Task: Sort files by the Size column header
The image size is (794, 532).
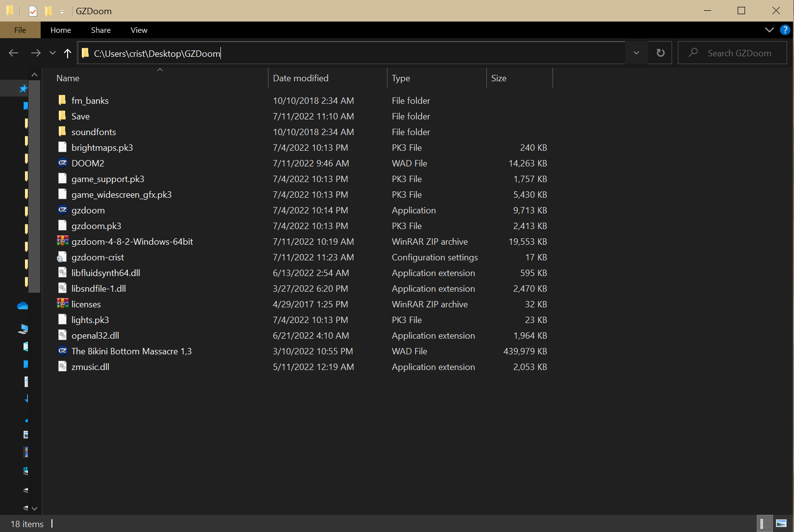Action: coord(499,78)
